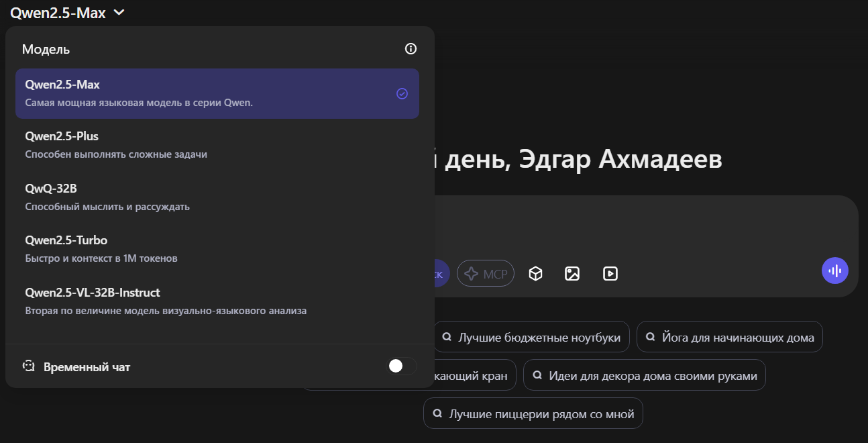Choose suggestion Лучшие пиццерии рядом со мной
868x443 pixels.
[533, 413]
